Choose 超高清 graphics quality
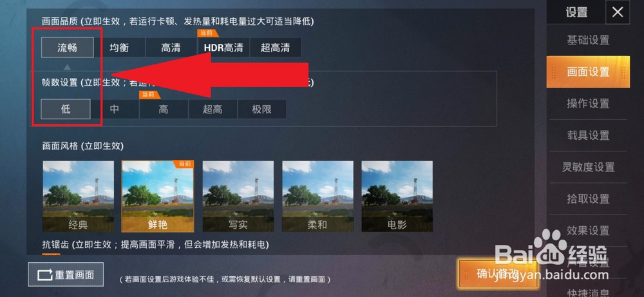 point(275,48)
